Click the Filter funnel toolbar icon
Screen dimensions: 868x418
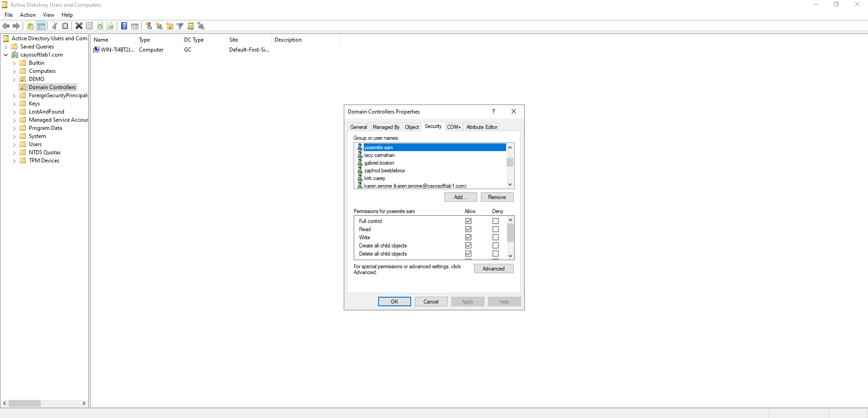click(180, 26)
